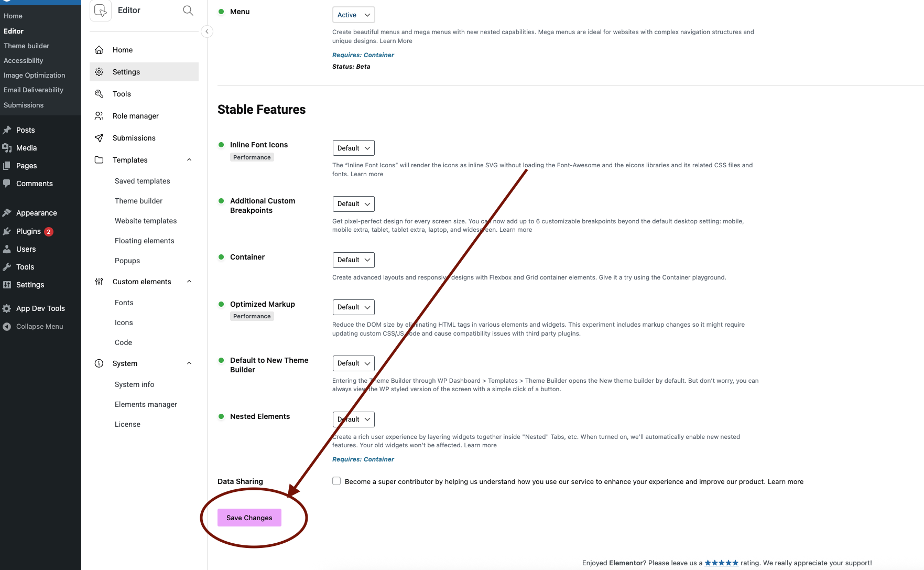
Task: Click the five-star rating link
Action: click(721, 563)
